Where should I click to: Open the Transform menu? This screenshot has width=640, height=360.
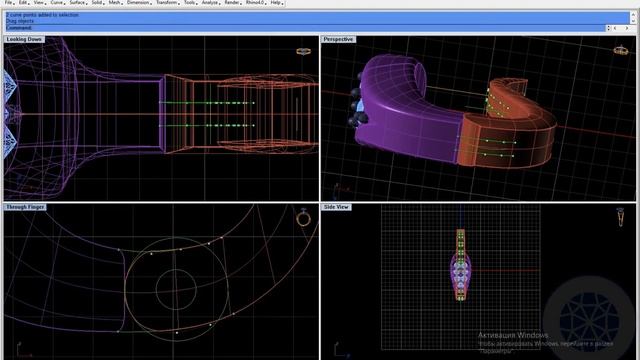pyautogui.click(x=167, y=2)
